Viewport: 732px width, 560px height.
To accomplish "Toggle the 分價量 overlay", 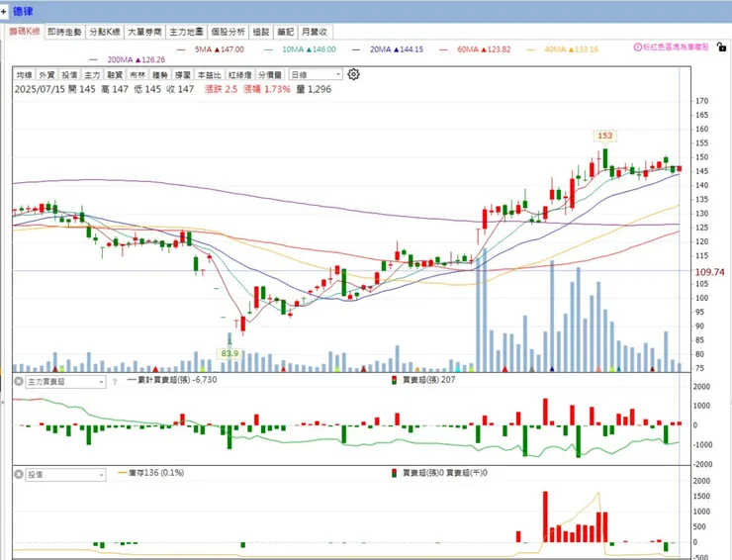I will pos(270,75).
